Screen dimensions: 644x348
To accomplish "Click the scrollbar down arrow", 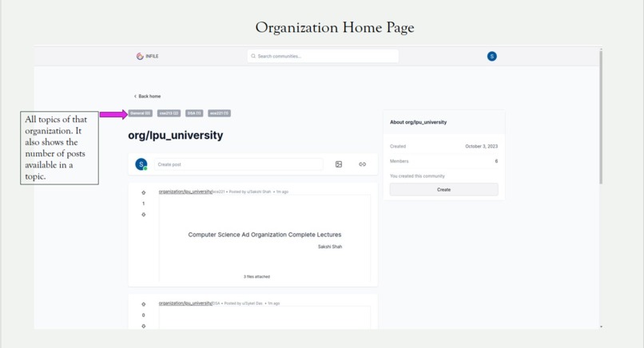I will [x=602, y=326].
